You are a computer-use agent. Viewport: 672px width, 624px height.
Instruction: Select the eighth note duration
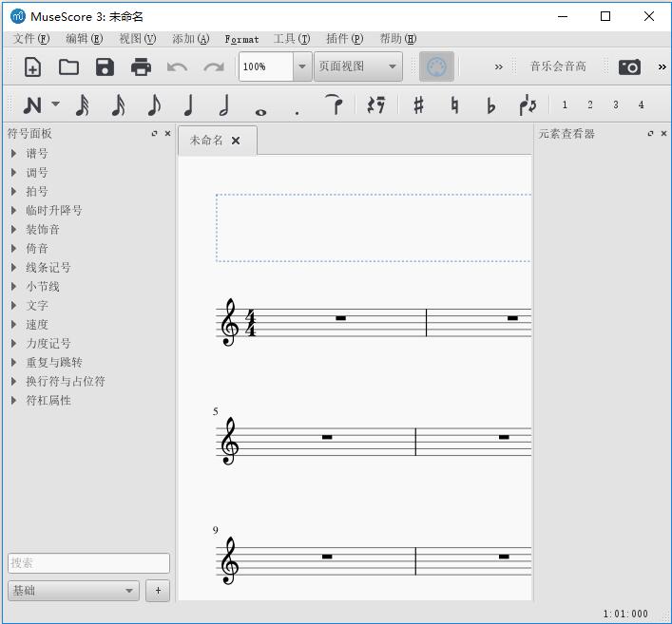tap(154, 104)
